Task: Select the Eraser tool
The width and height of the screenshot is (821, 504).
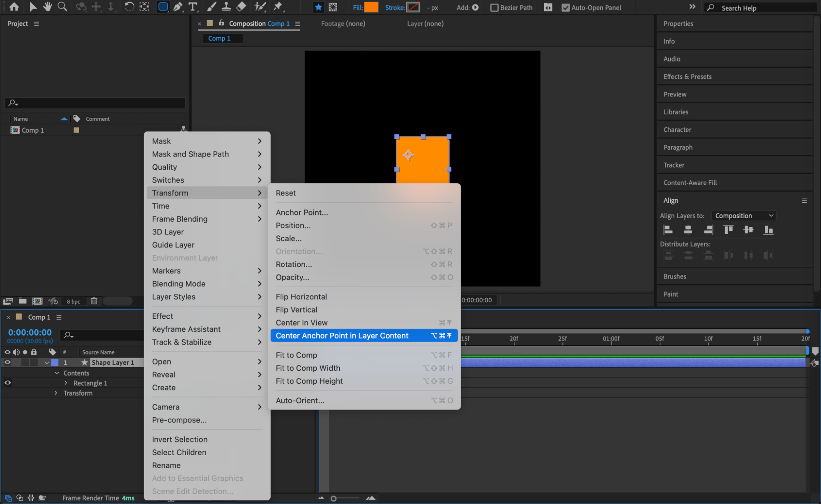Action: pos(241,7)
